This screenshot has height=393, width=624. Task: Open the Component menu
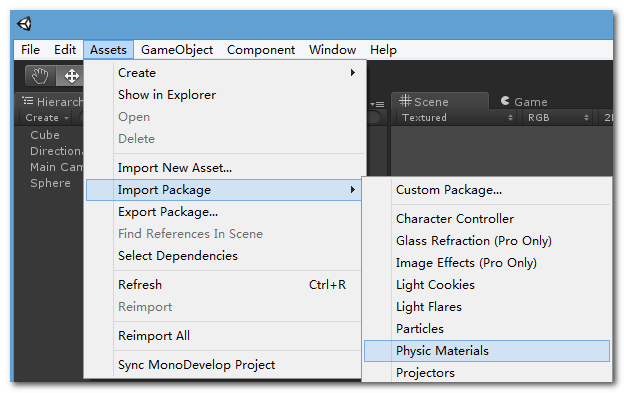click(261, 50)
